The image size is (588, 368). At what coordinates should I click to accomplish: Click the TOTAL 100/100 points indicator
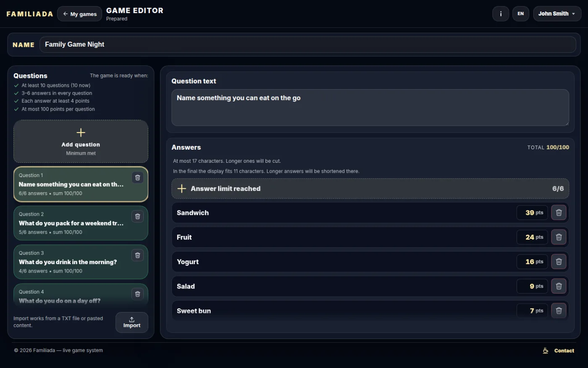coord(548,148)
